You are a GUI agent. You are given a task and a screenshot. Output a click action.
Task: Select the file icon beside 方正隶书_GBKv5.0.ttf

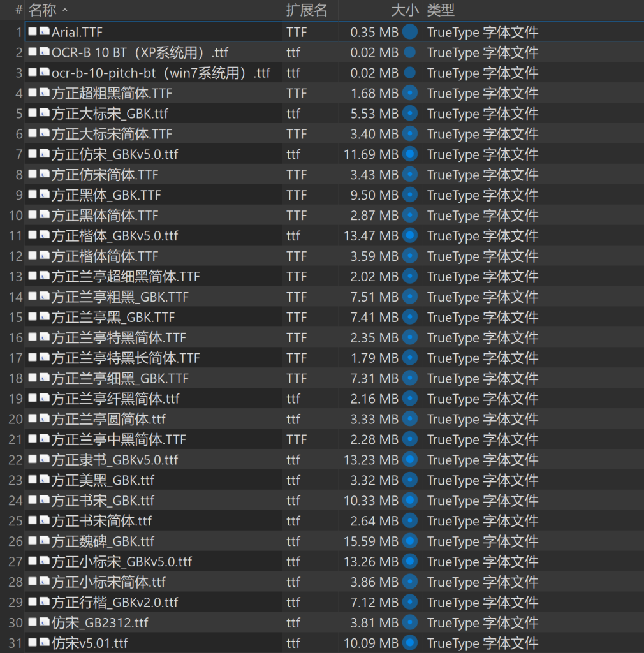point(45,459)
